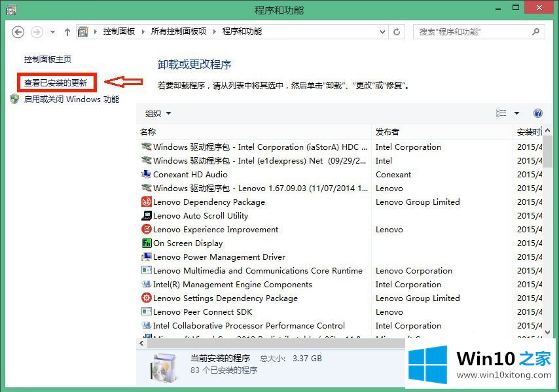The image size is (559, 392).
Task: Select the Lenovo Experience Improvement icon
Action: (146, 229)
